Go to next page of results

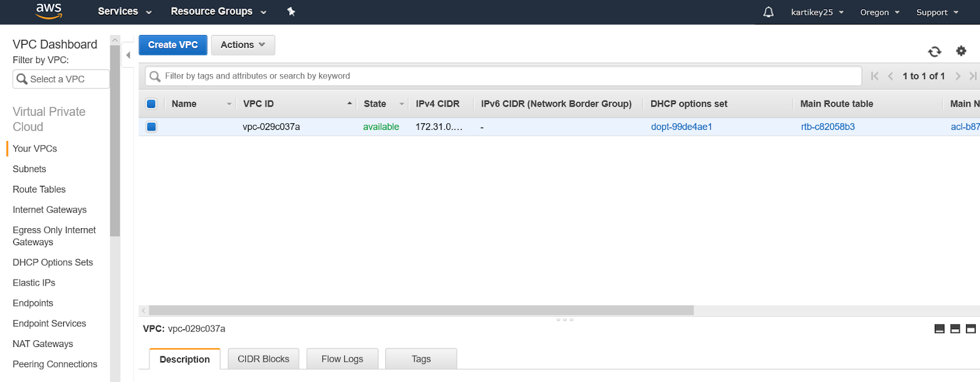coord(958,76)
